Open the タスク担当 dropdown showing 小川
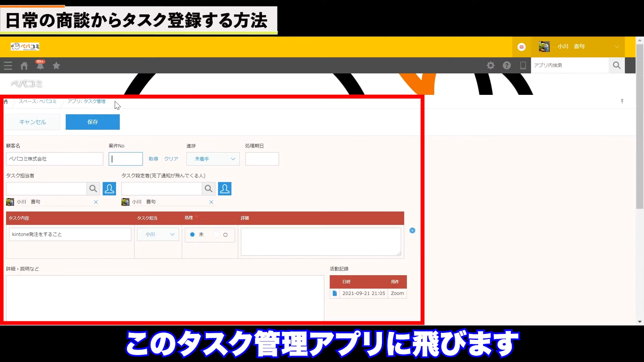This screenshot has width=644, height=362. point(158,234)
